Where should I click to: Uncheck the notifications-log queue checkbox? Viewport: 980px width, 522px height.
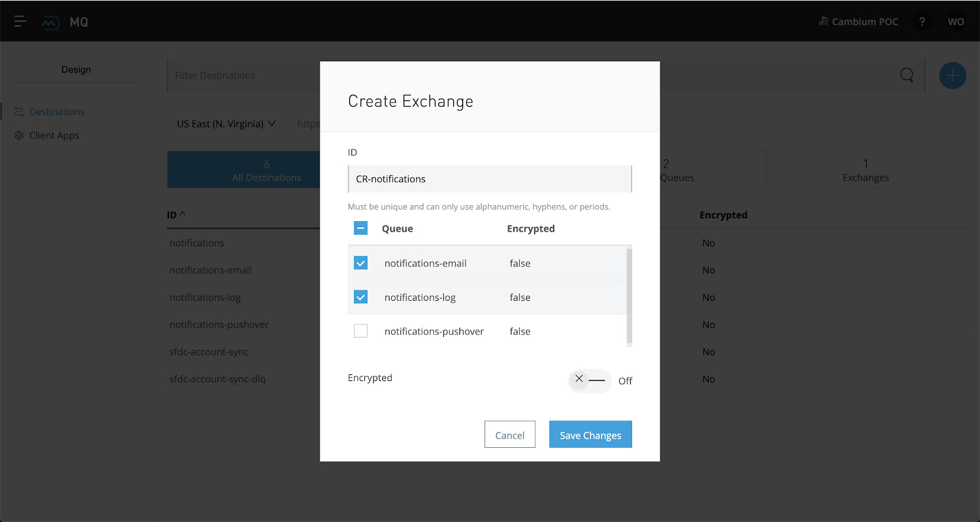361,297
